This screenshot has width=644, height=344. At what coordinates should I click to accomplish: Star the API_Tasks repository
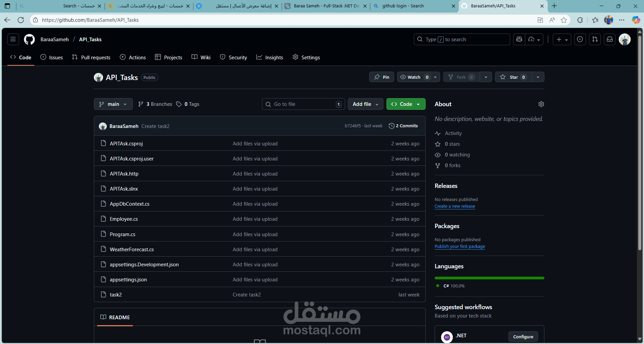pos(513,77)
